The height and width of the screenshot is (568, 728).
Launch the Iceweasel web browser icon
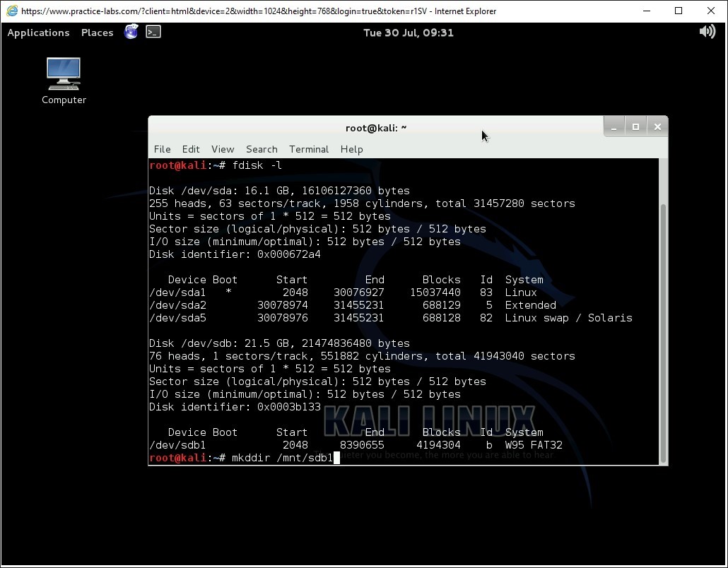(131, 32)
